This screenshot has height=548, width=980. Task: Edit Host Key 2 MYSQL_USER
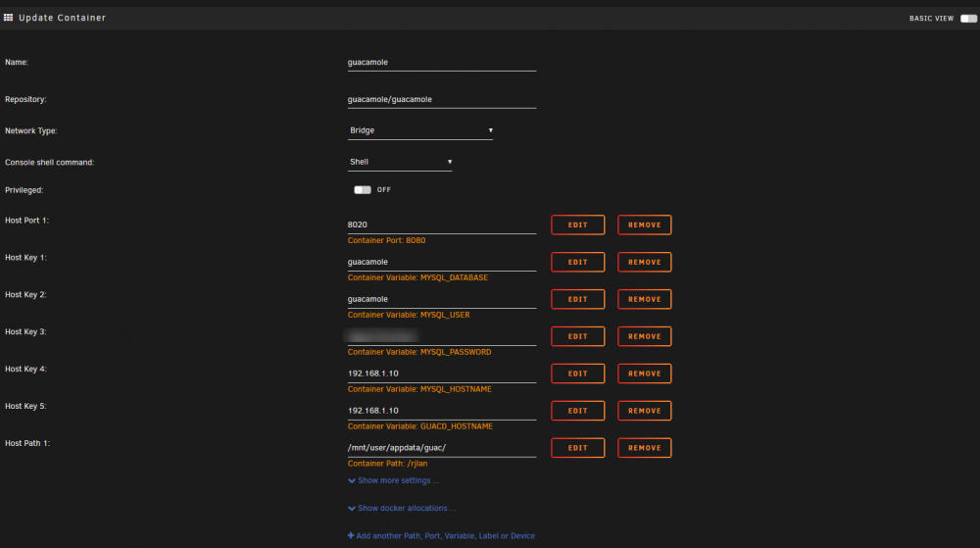[577, 299]
